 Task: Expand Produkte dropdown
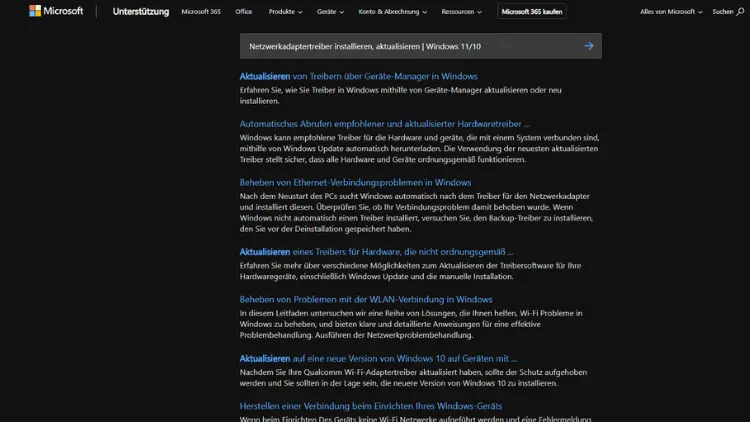click(285, 11)
